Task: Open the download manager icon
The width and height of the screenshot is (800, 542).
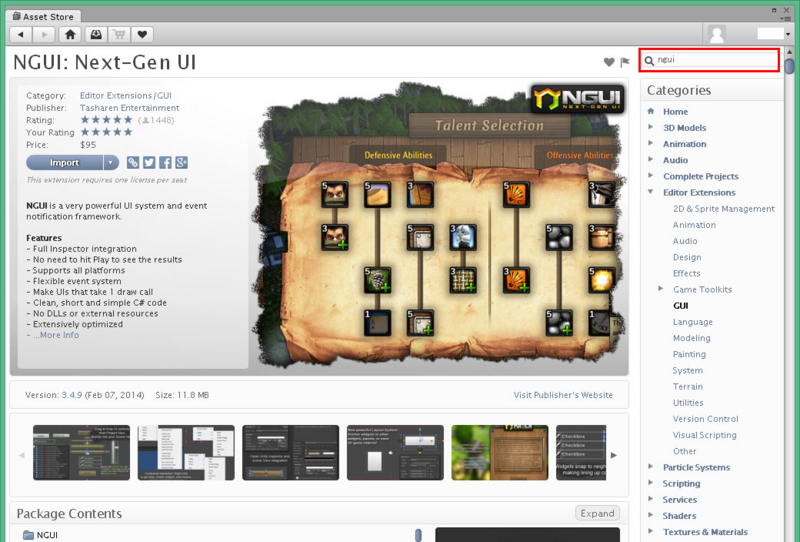Action: click(x=96, y=35)
